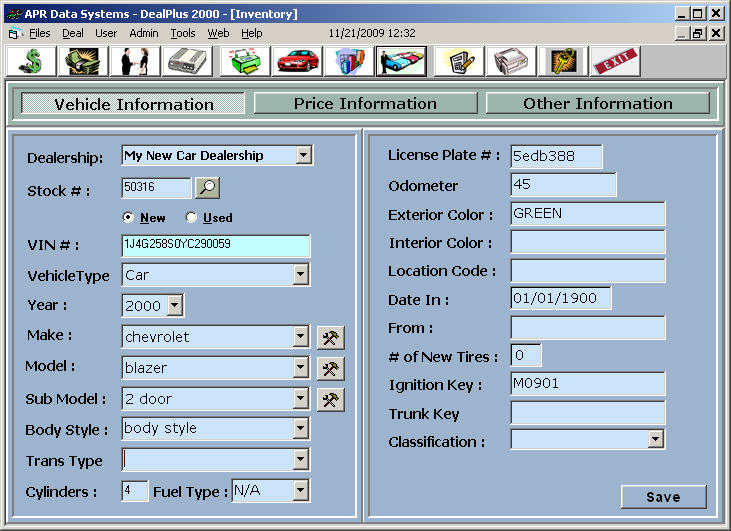Screen dimensions: 731x531
Task: Click the Save button
Action: tap(663, 497)
